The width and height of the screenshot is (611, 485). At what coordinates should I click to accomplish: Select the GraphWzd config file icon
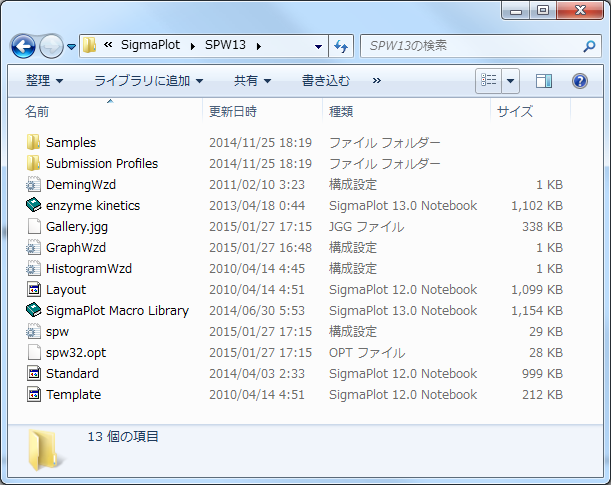pos(34,247)
